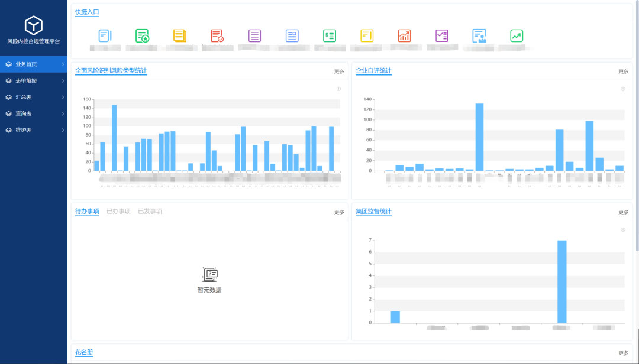Select 业务首页 in the sidebar
639x364 pixels.
34,64
